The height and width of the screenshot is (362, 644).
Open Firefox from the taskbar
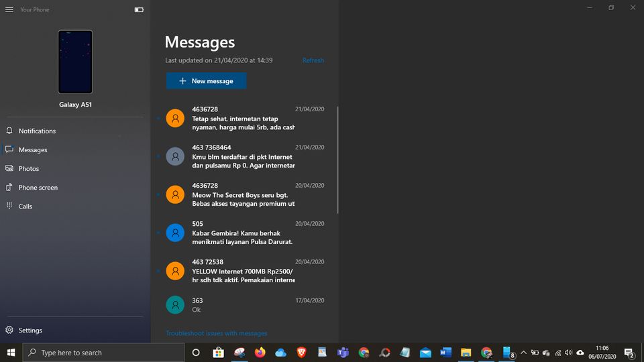click(260, 353)
